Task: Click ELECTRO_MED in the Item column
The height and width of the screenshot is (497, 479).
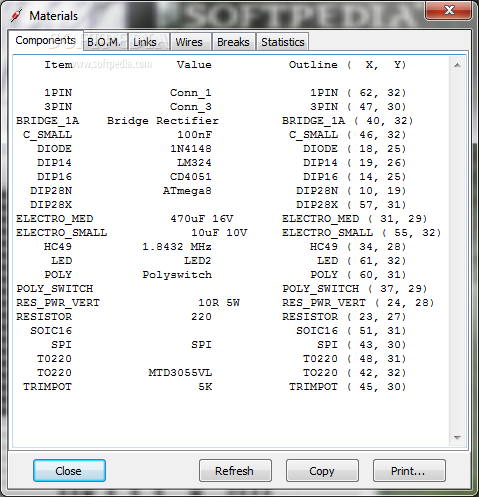Action: 55,219
